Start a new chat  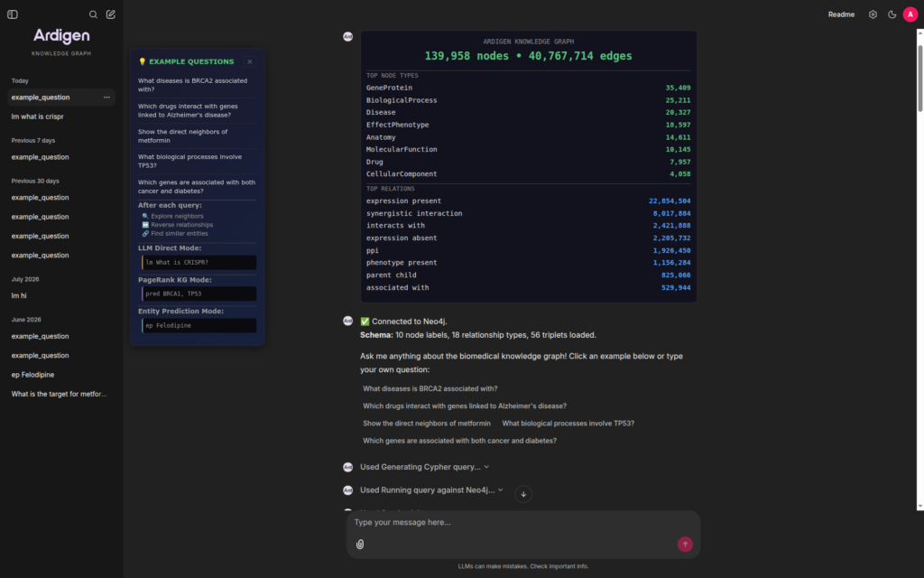pyautogui.click(x=111, y=14)
